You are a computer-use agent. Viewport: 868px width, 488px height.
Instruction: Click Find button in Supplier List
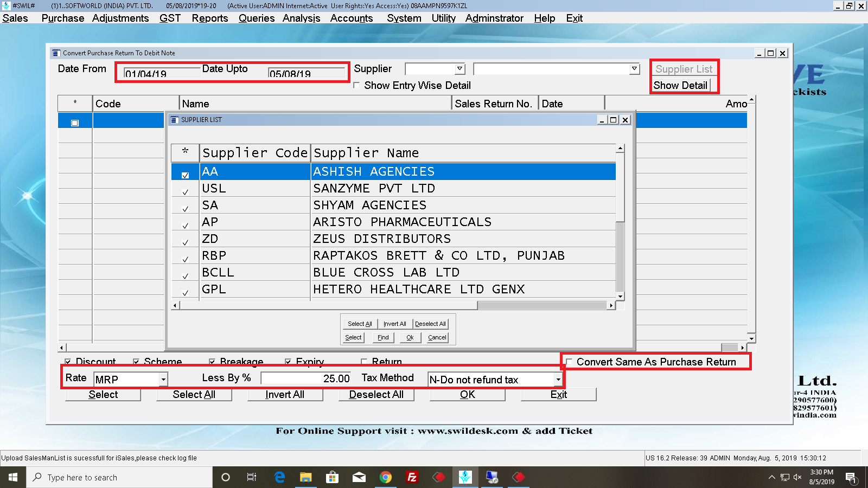pyautogui.click(x=383, y=337)
